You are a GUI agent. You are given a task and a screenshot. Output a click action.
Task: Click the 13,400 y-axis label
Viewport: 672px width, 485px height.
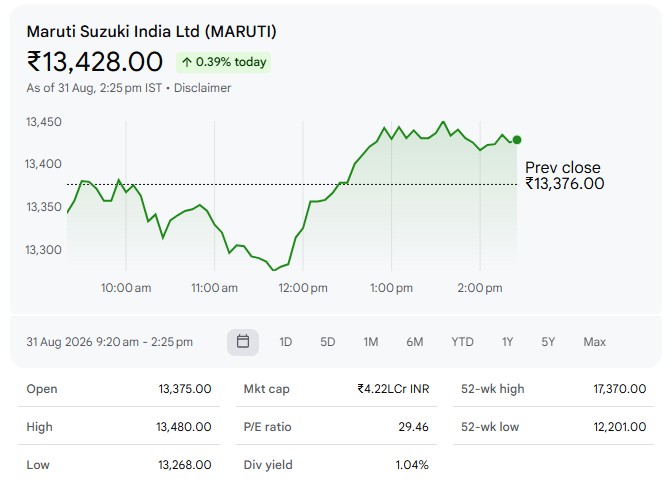(x=43, y=164)
